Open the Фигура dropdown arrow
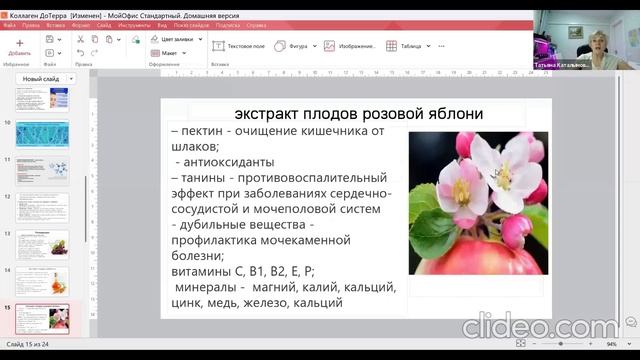The height and width of the screenshot is (360, 640). (315, 46)
